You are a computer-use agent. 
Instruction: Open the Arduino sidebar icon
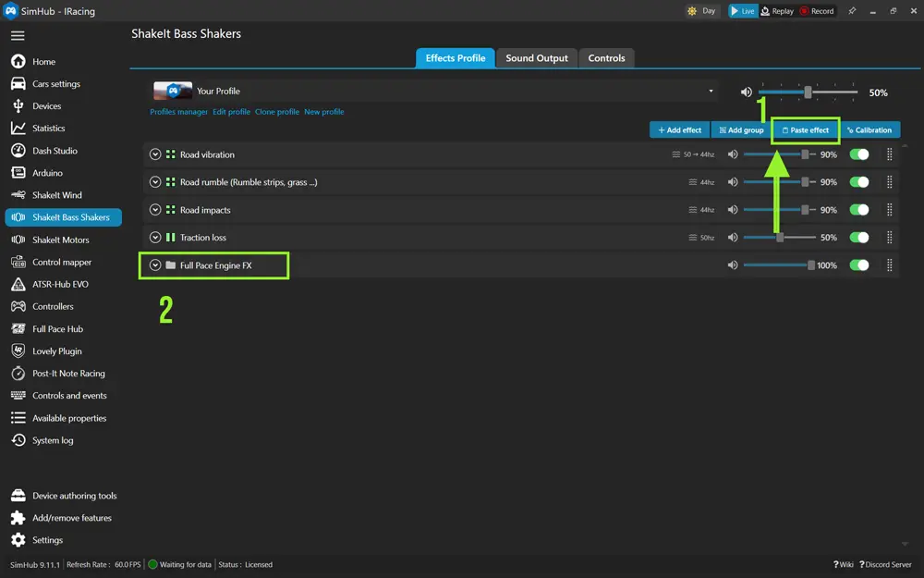(x=18, y=173)
